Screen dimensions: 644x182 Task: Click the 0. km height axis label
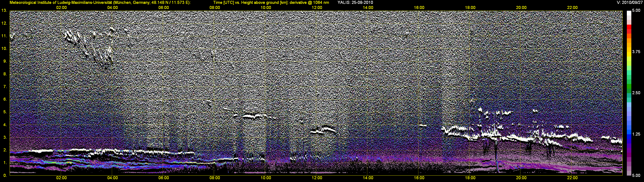click(x=5, y=175)
